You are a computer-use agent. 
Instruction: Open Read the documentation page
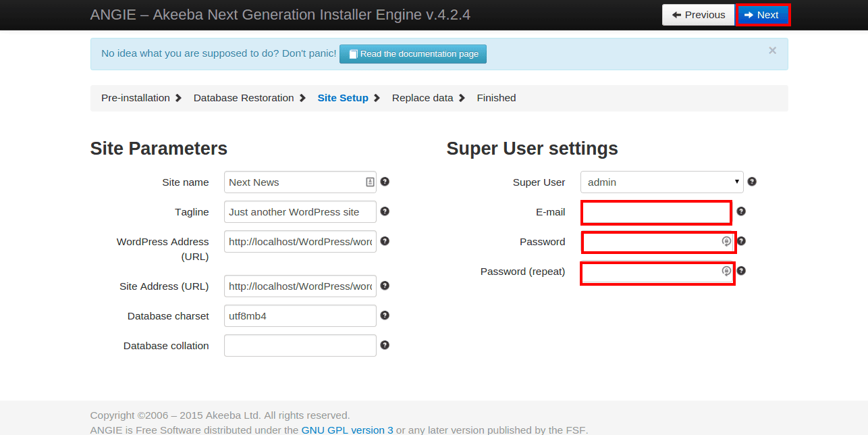413,54
